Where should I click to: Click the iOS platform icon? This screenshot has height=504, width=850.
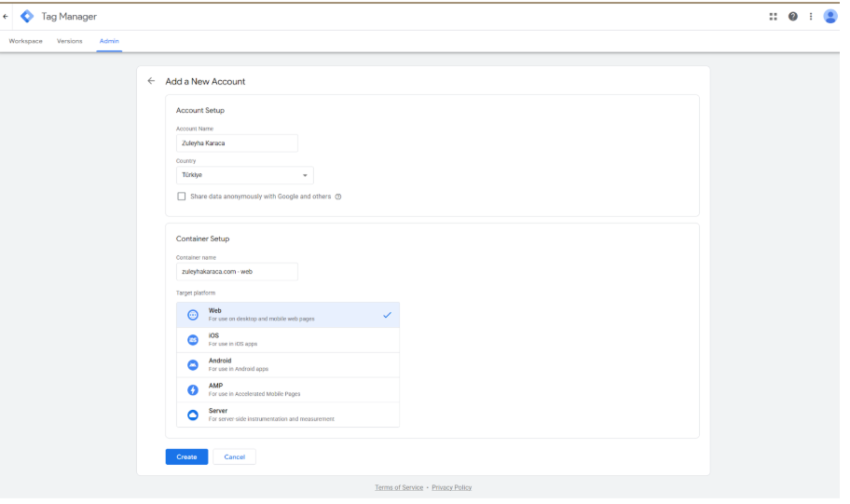[x=192, y=340]
